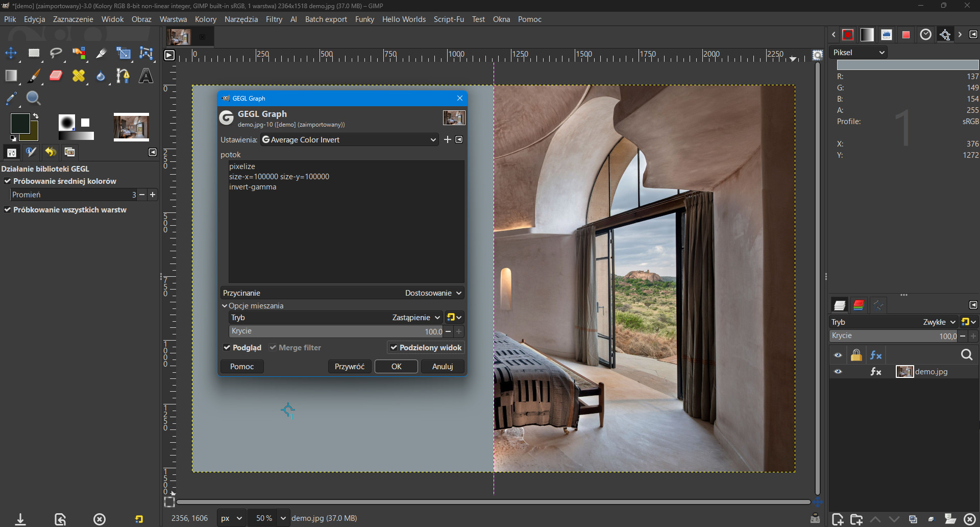Open the Kolory menu

tap(205, 19)
